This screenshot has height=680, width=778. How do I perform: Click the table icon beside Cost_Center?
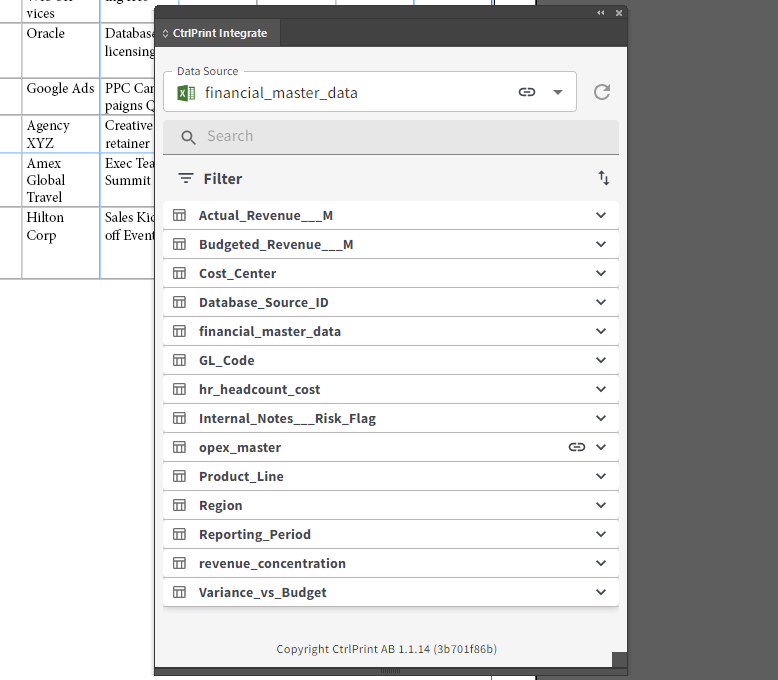tap(180, 273)
